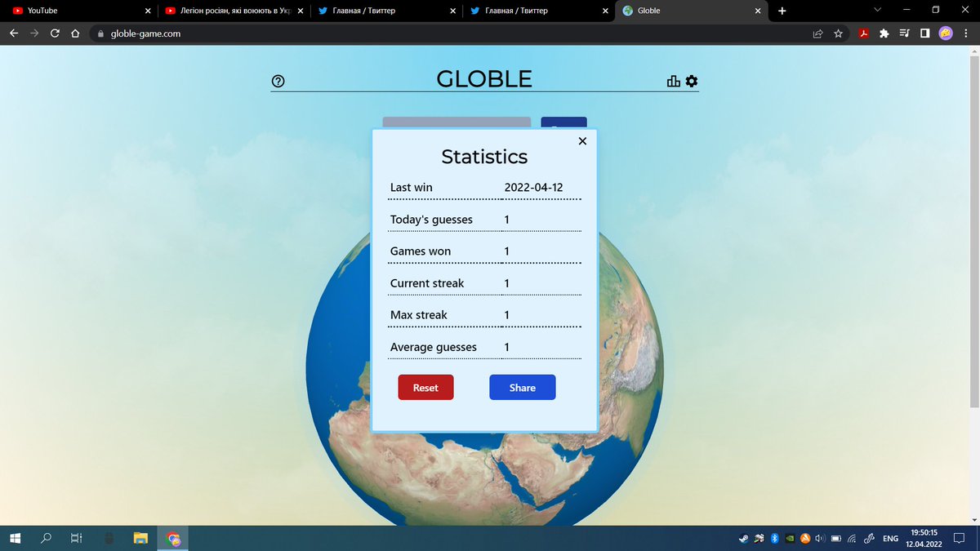The image size is (980, 551).
Task: Bookmark this page with the star icon
Action: tap(838, 33)
